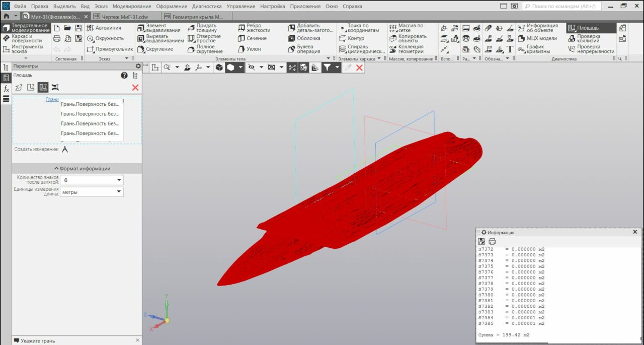The height and width of the screenshot is (345, 644).
Task: Open the Моделирование menu
Action: coord(132,7)
